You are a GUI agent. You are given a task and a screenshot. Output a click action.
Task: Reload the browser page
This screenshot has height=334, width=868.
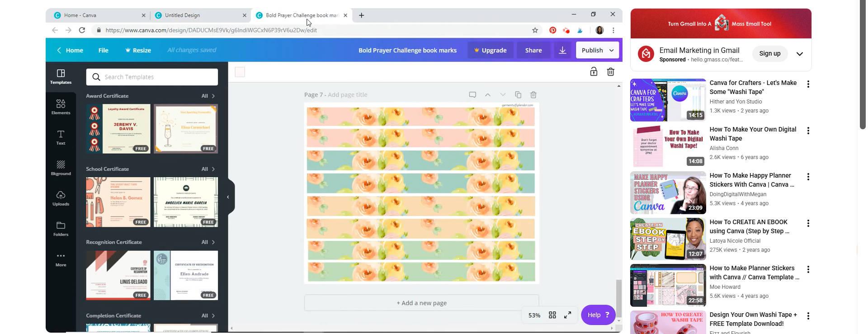pos(82,30)
